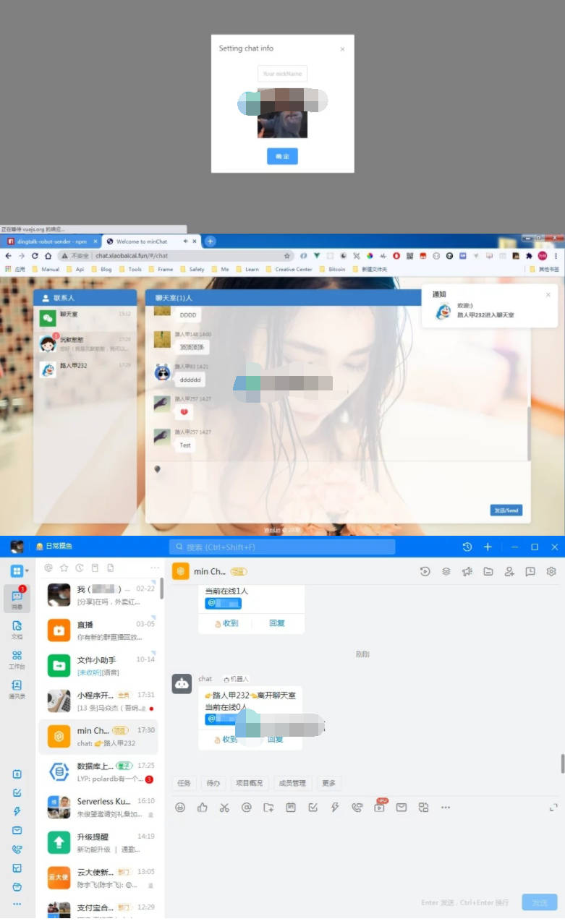This screenshot has height=924, width=565.
Task: Open 文档 documents in DingTalk left sidebar
Action: [x=17, y=629]
